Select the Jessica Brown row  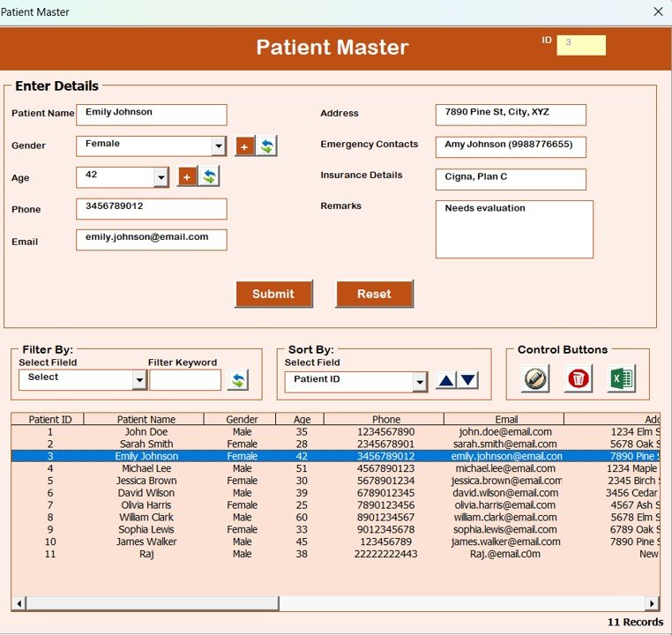pyautogui.click(x=335, y=481)
